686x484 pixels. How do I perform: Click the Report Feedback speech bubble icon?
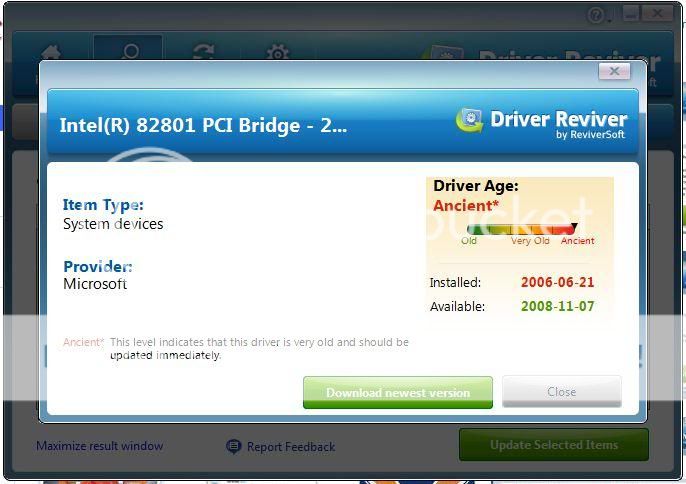pos(234,446)
